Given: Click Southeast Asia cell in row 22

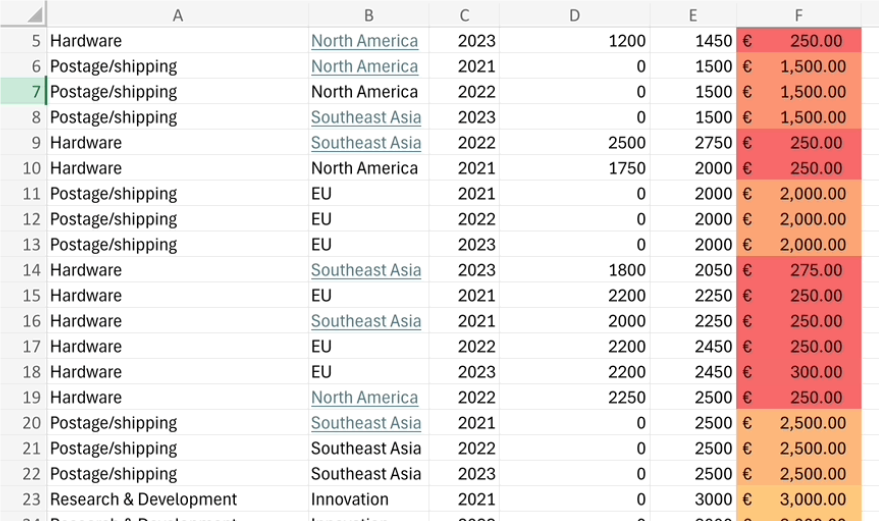Looking at the screenshot, I should coord(368,474).
